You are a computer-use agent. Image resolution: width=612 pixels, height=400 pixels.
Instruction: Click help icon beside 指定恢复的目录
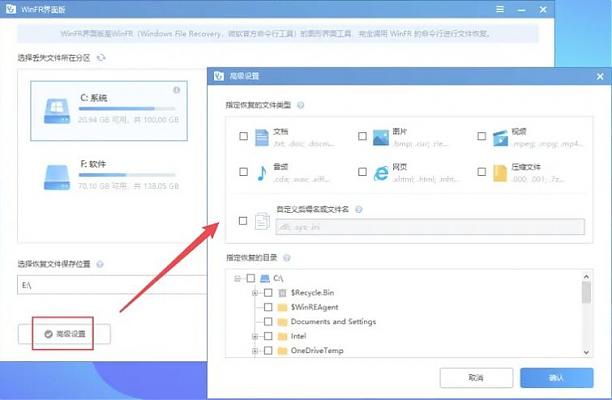click(x=287, y=257)
